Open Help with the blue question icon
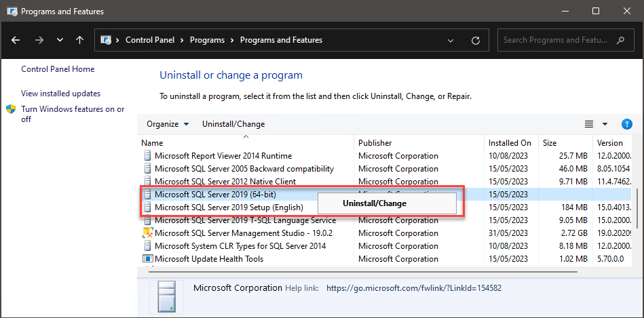The height and width of the screenshot is (318, 644). click(627, 124)
